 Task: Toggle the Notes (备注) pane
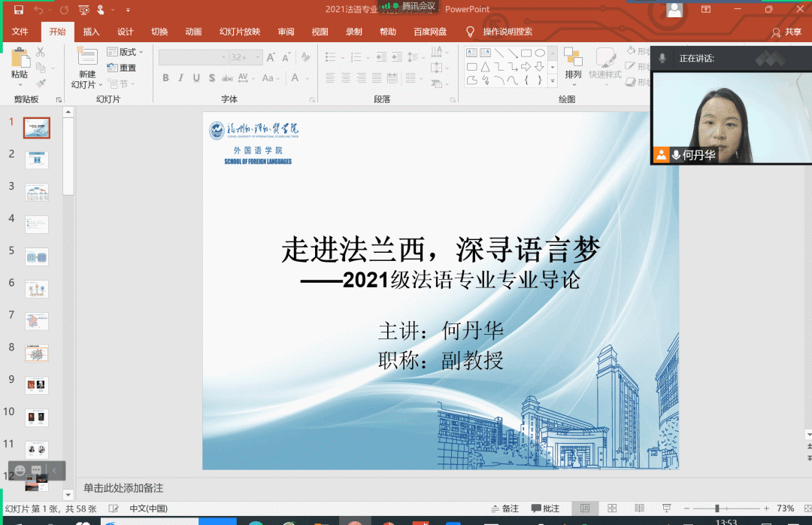pyautogui.click(x=504, y=508)
